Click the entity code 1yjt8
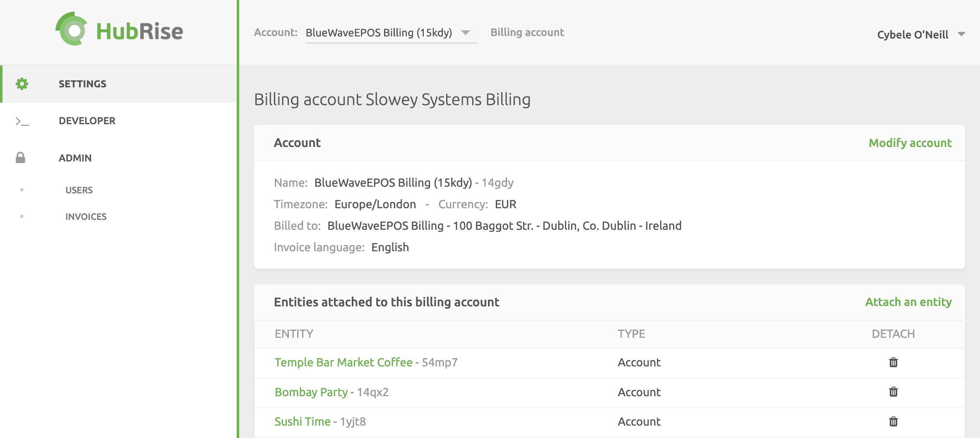980x438 pixels. pos(353,421)
